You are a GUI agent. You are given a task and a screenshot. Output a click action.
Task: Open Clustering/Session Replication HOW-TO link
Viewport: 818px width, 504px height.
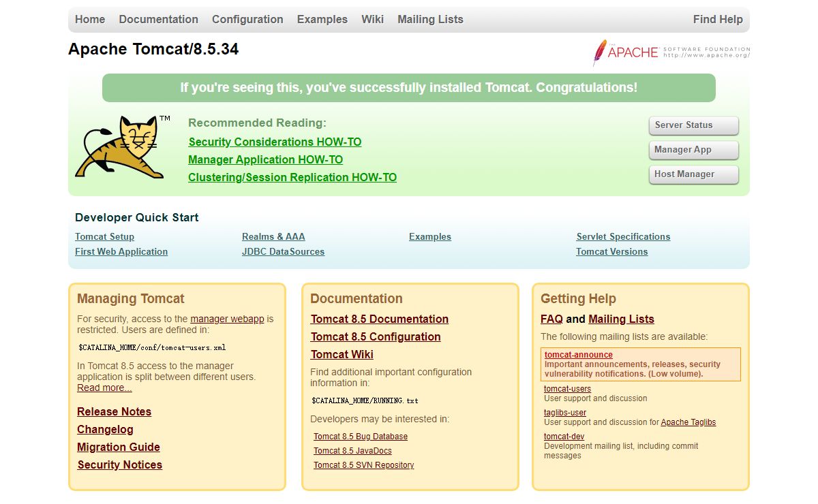pyautogui.click(x=292, y=177)
